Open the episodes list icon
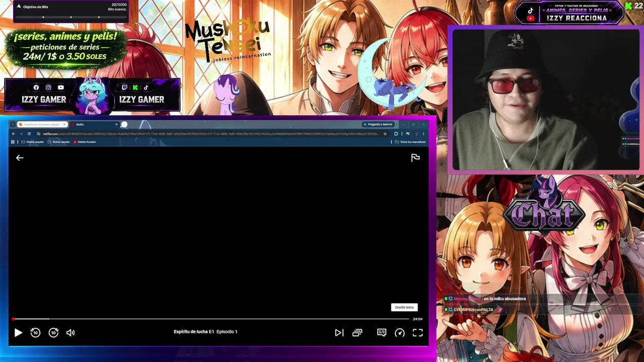This screenshot has width=644, height=362. pos(357,332)
